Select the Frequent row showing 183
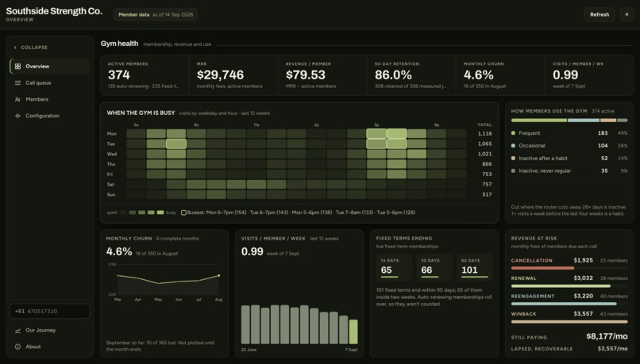Viewport: 640px width, 364px height. (569, 133)
